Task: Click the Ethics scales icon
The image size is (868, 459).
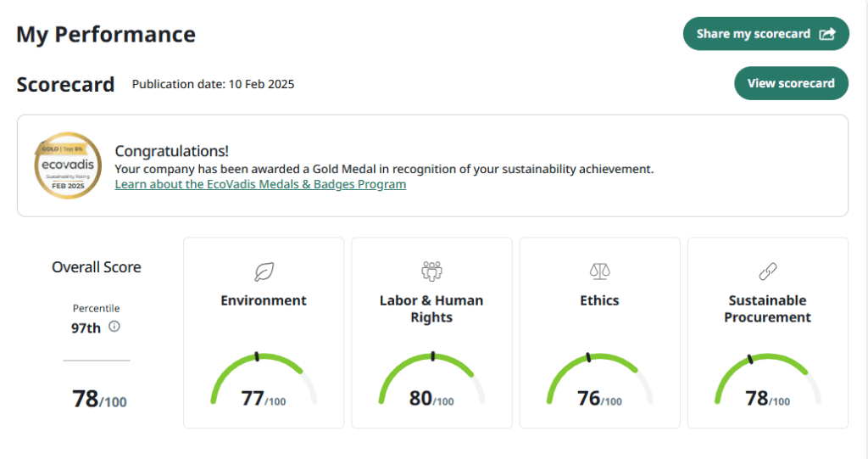Action: [599, 271]
